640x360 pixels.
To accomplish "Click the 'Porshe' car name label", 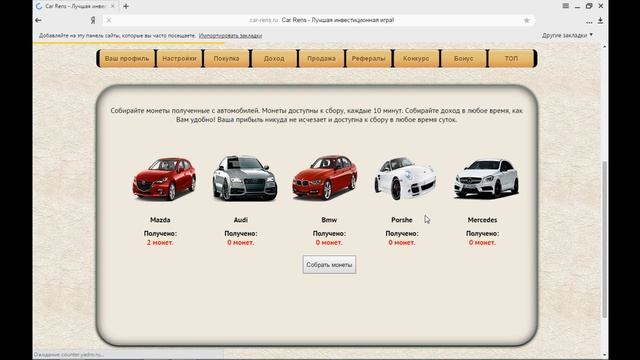I will [402, 220].
